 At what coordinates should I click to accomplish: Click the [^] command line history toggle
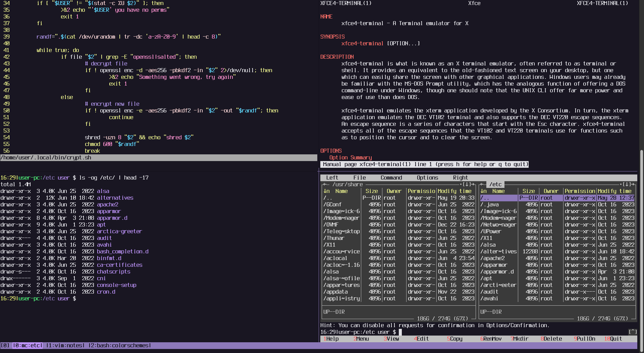[633, 332]
